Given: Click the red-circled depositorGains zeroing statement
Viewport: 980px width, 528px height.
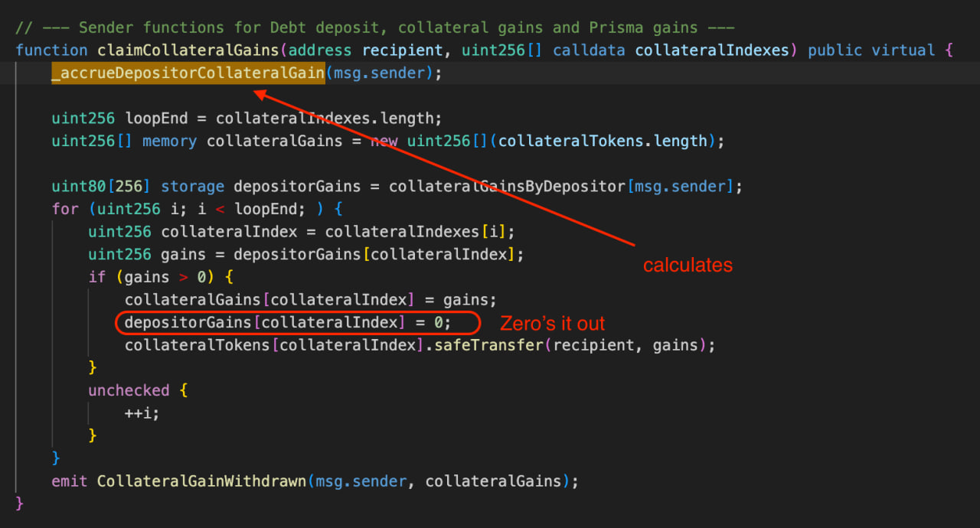Looking at the screenshot, I should [288, 323].
